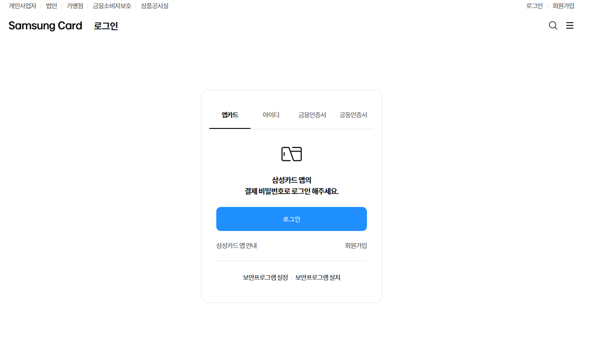Click 회원가입 in the top-right corner
Viewport: 592px width, 364px height.
(563, 6)
